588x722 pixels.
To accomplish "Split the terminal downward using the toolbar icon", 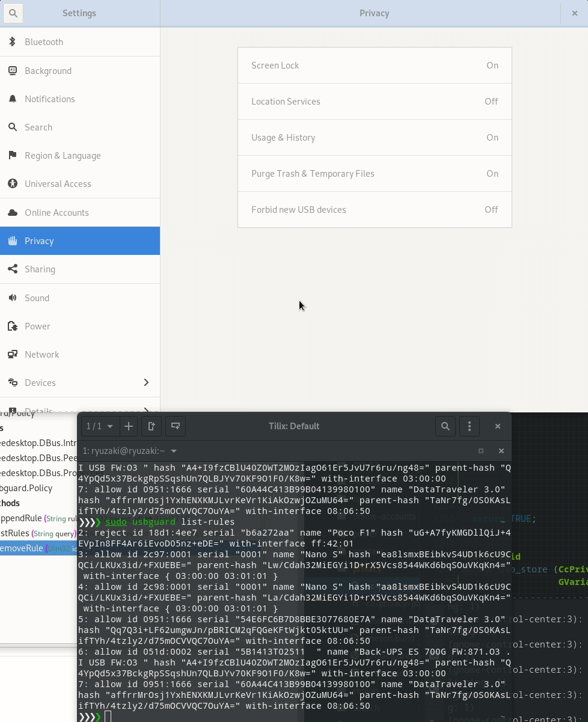I will pos(175,426).
